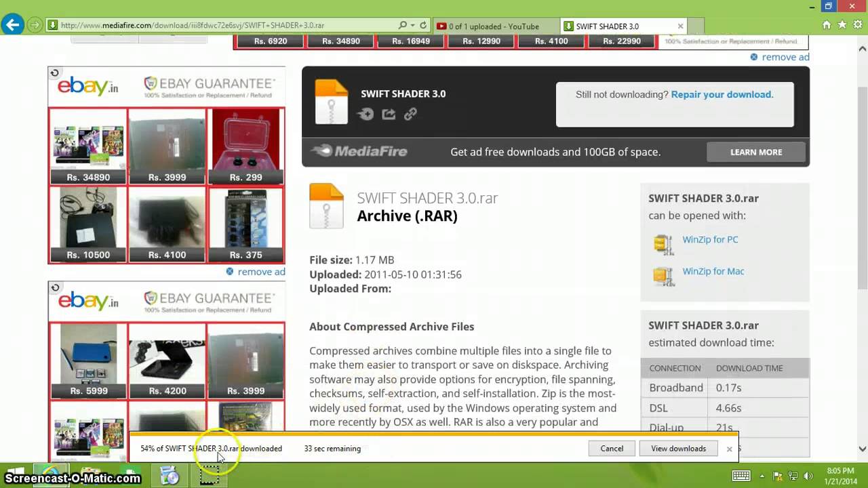
Task: Click the 'remove ad' link at top right
Action: pos(785,57)
